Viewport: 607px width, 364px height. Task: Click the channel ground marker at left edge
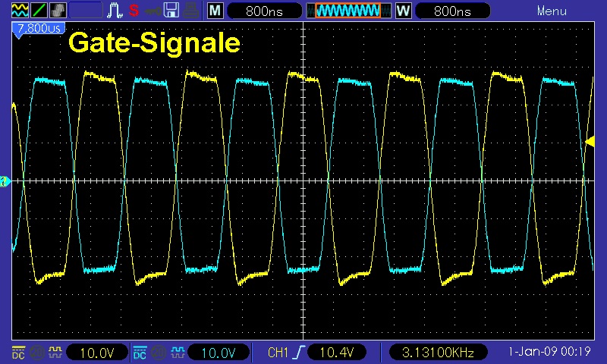[x=5, y=181]
